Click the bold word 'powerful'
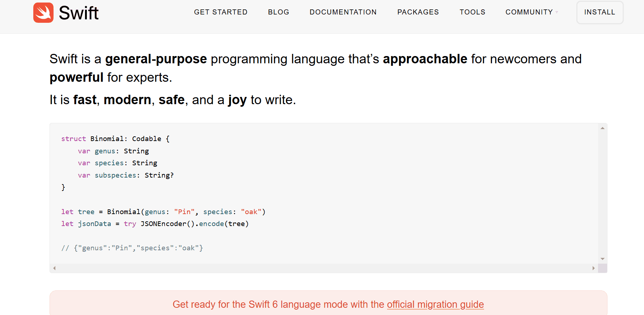 tap(77, 77)
